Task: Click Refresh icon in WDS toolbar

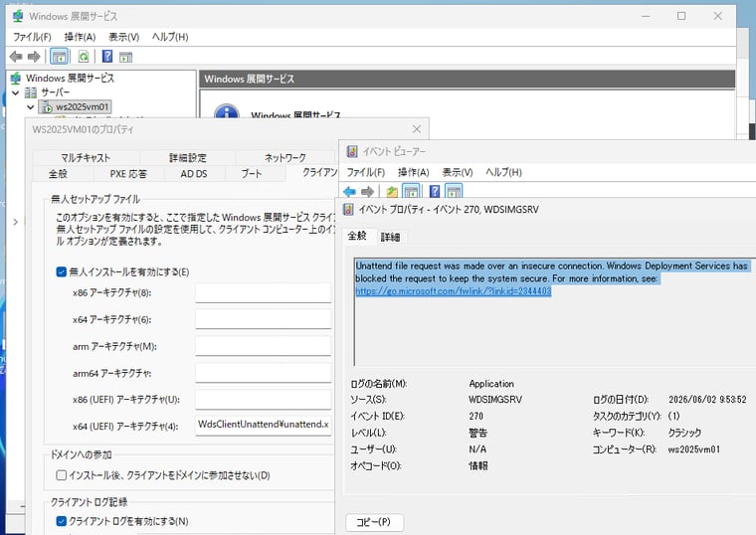Action: point(84,57)
